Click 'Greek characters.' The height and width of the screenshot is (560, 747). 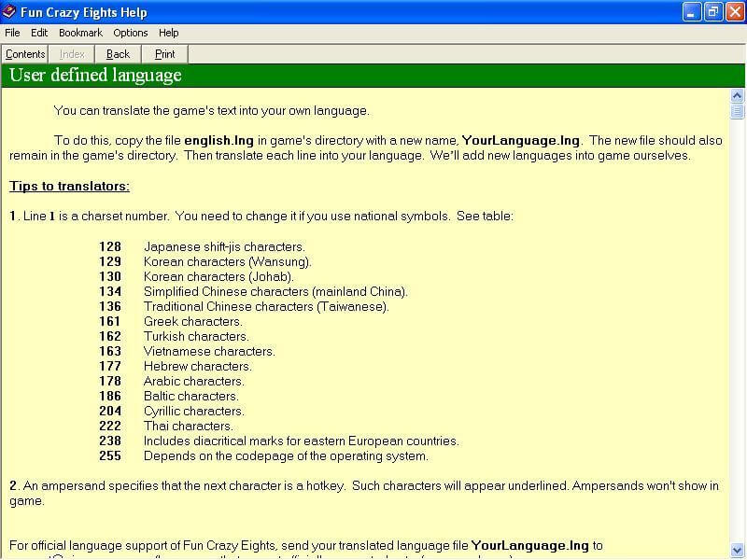point(193,321)
